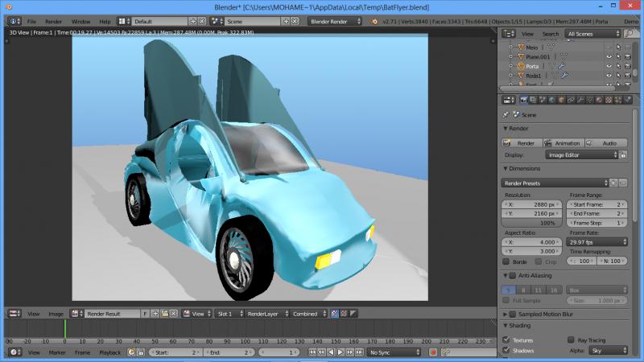Click the resolution percentage 100% slider

coord(533,222)
